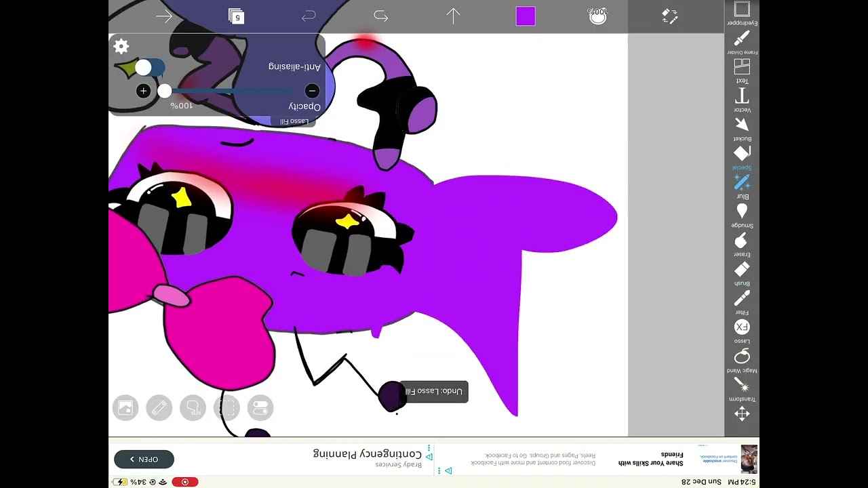Open the 100% brush thickness control

point(597,16)
